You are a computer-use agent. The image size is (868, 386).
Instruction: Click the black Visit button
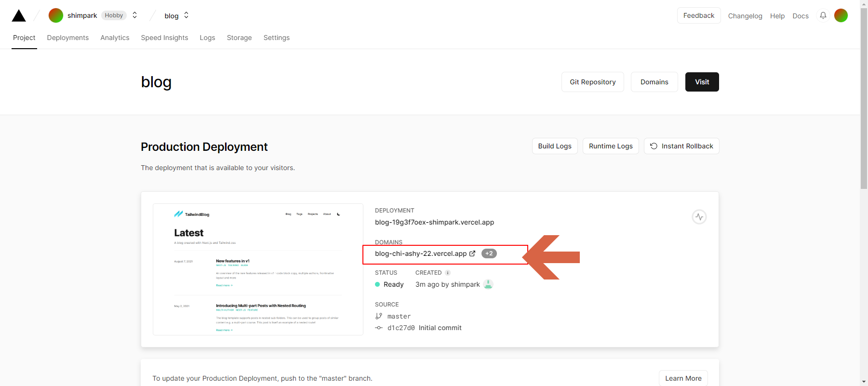point(702,82)
